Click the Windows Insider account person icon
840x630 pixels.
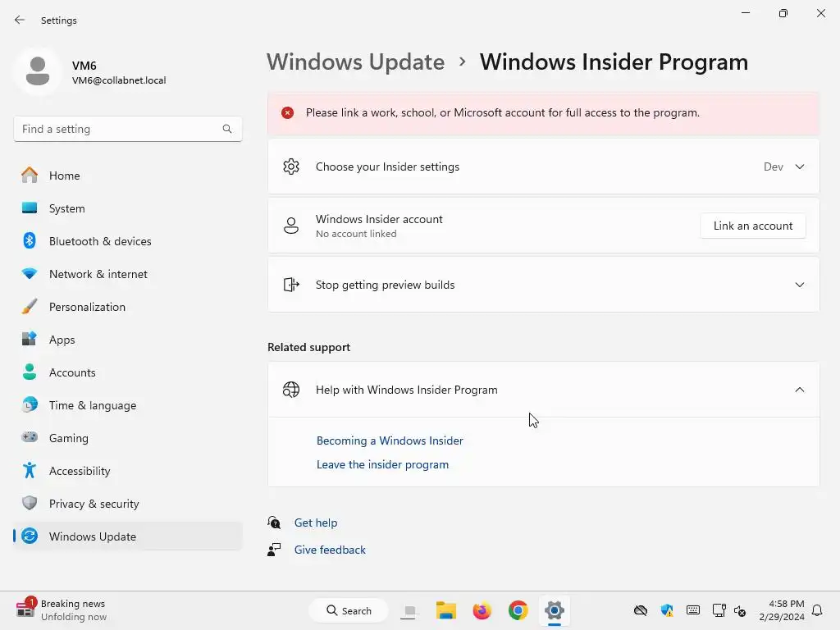tap(291, 226)
